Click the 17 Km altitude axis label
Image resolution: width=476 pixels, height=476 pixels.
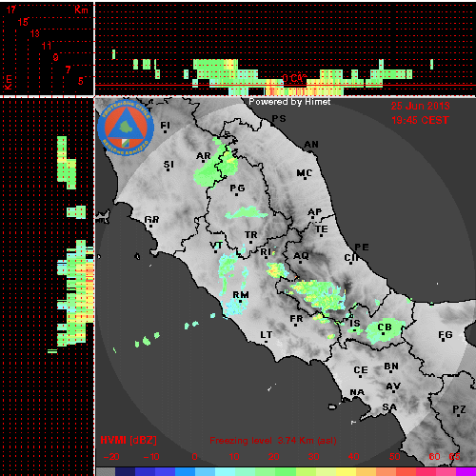point(11,10)
